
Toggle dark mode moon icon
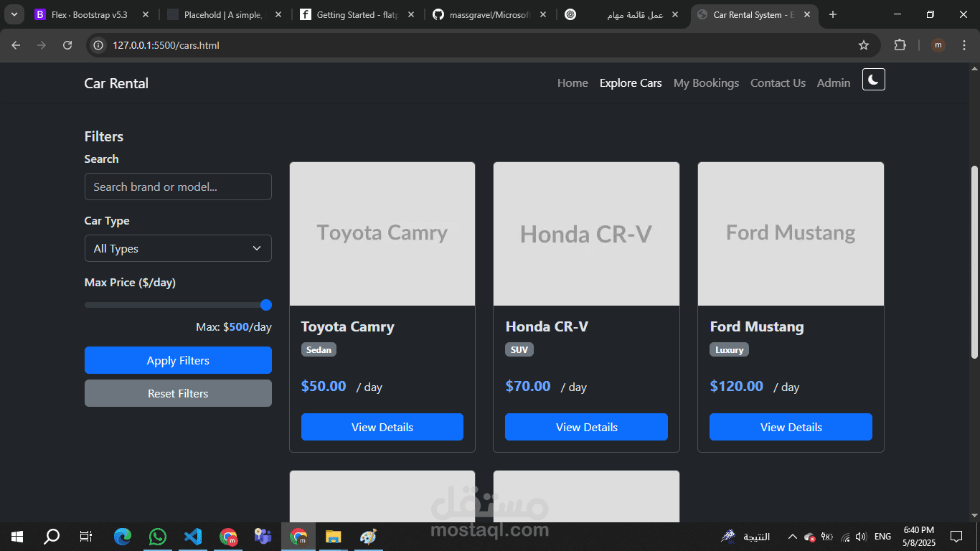tap(873, 80)
